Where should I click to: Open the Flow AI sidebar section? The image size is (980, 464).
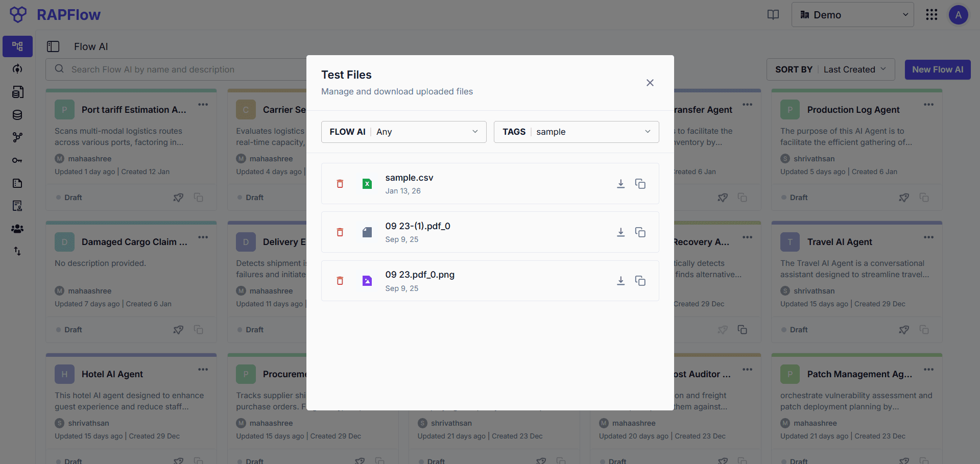coord(17,46)
